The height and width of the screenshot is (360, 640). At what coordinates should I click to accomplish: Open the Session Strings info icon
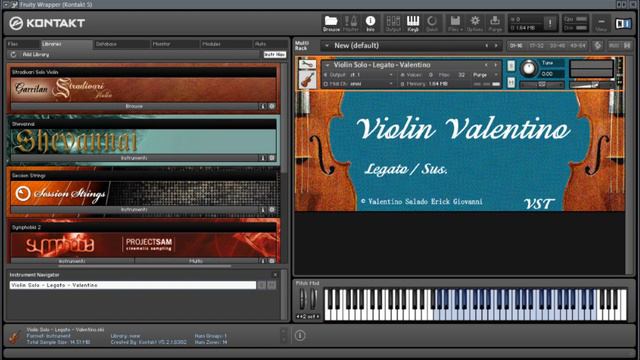(263, 209)
